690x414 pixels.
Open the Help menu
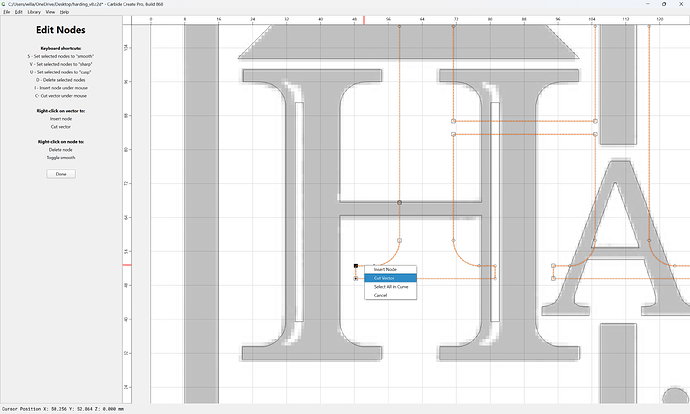(64, 12)
